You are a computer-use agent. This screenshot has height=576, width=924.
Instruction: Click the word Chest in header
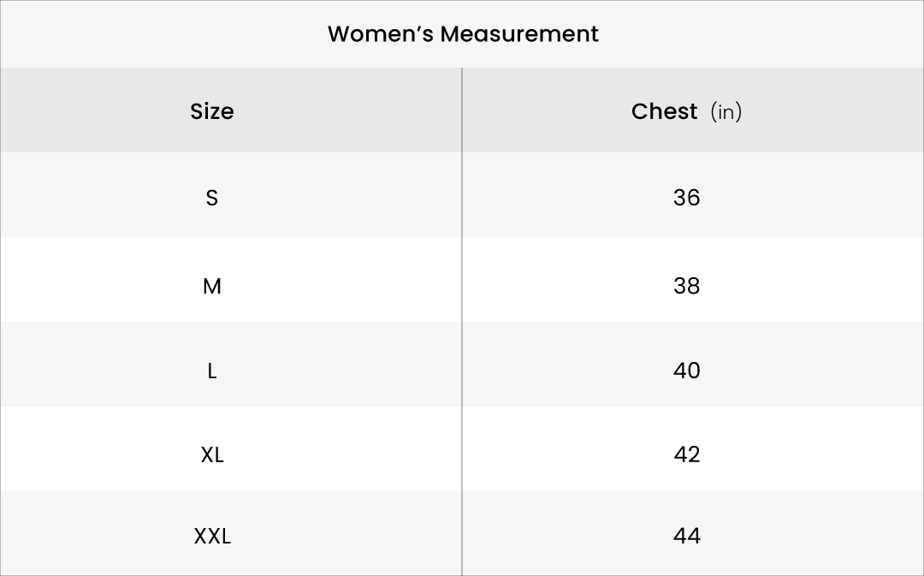point(664,111)
